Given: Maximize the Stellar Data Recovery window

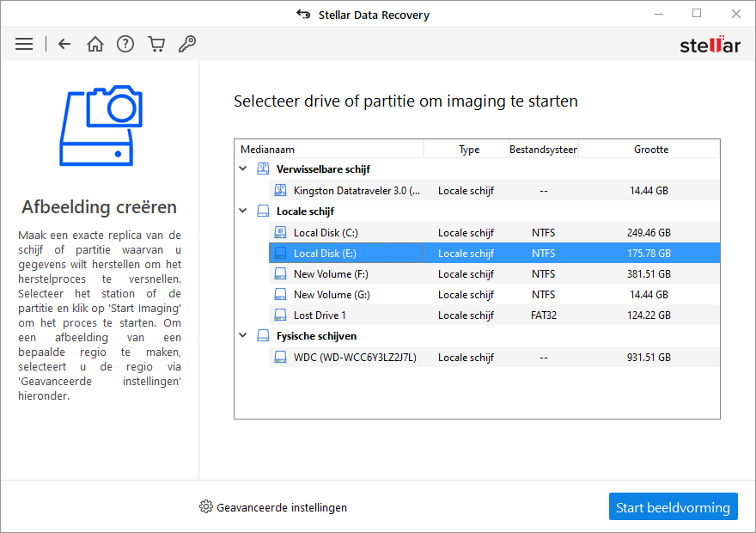Looking at the screenshot, I should (x=697, y=14).
